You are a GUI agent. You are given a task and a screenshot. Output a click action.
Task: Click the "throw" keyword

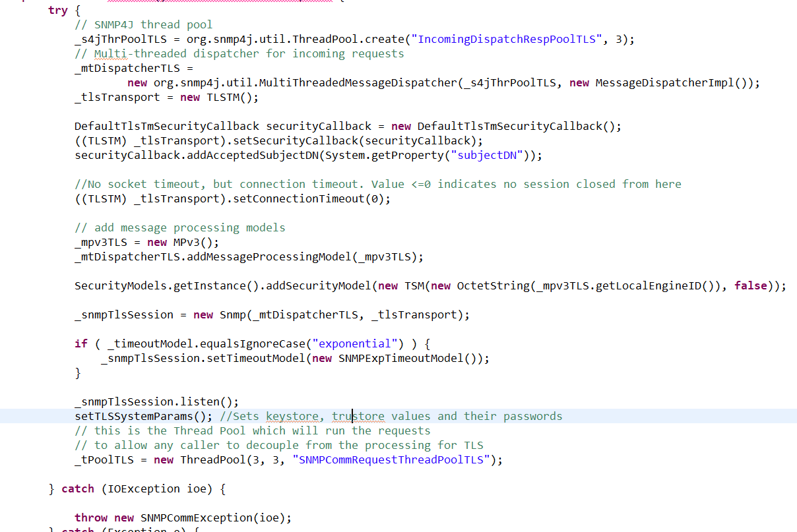click(x=91, y=517)
